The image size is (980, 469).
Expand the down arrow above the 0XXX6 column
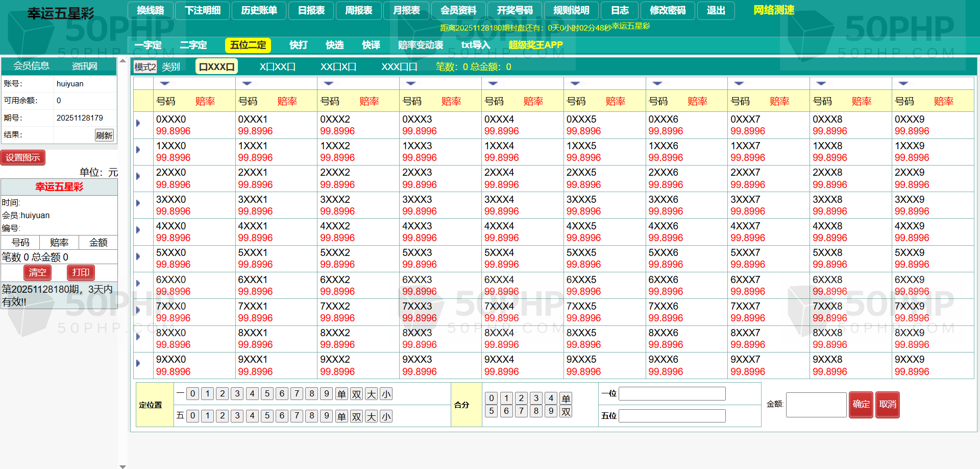657,83
